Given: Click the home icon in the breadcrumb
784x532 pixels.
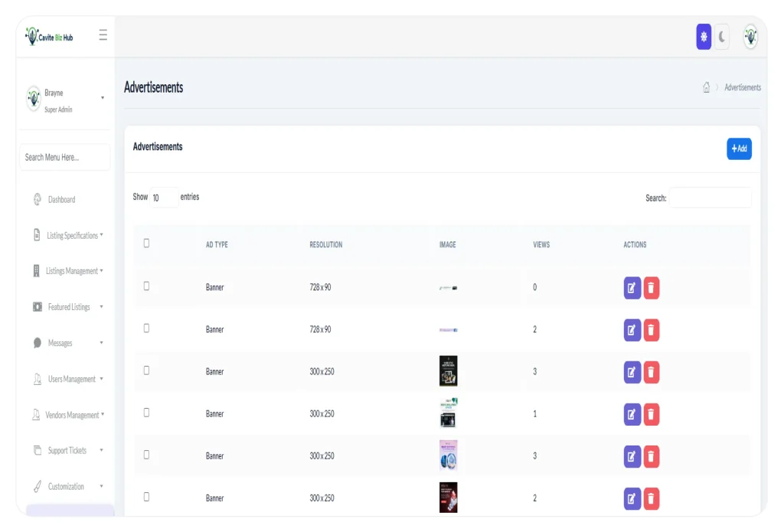Looking at the screenshot, I should (x=706, y=87).
